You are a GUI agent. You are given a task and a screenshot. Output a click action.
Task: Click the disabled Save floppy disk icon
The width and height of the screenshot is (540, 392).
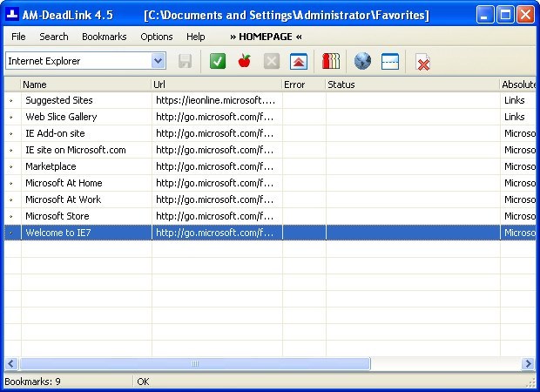(185, 62)
